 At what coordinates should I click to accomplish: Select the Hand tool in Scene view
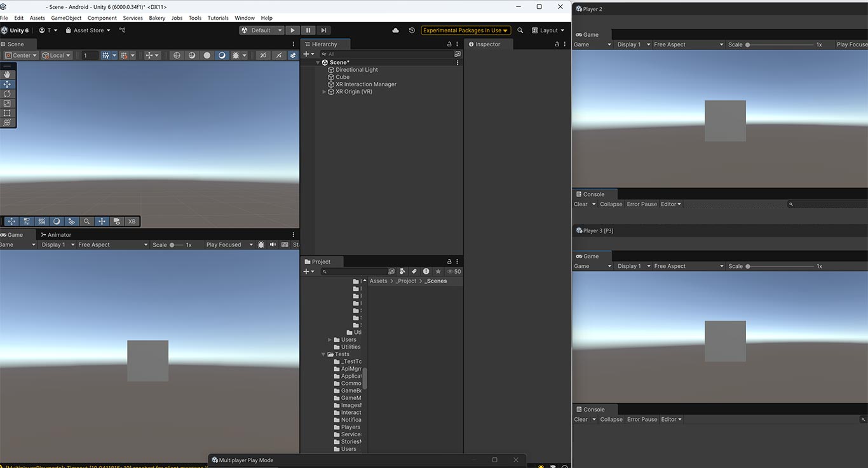coord(8,74)
